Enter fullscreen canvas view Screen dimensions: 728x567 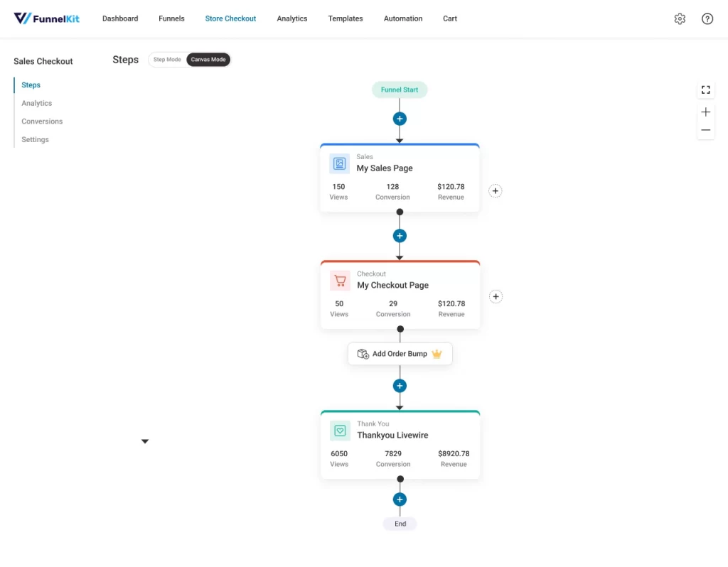coord(705,90)
